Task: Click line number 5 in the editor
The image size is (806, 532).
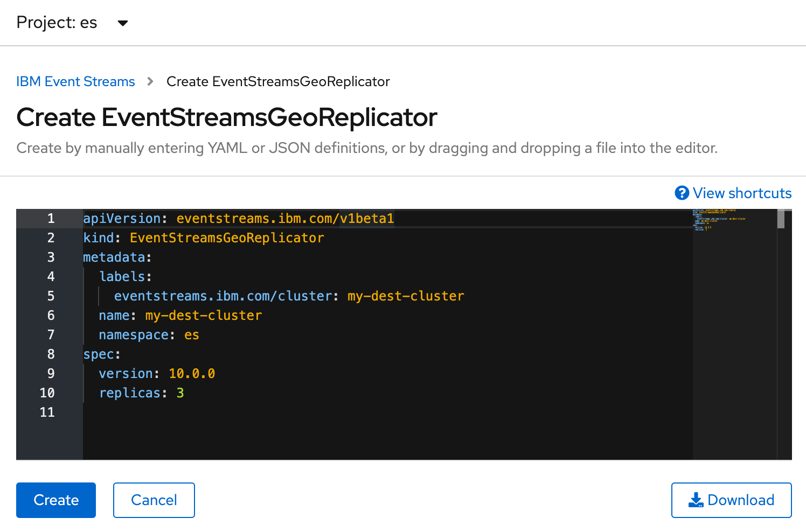Action: [x=50, y=296]
